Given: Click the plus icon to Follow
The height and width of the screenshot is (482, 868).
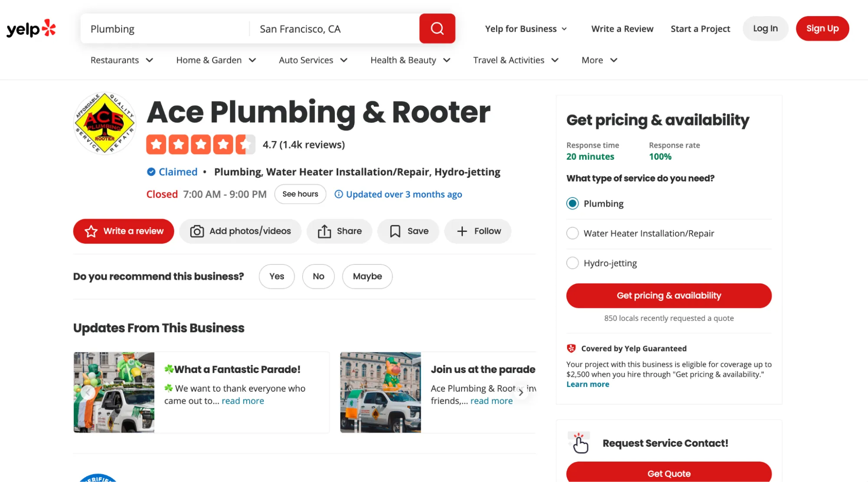Looking at the screenshot, I should [x=462, y=231].
